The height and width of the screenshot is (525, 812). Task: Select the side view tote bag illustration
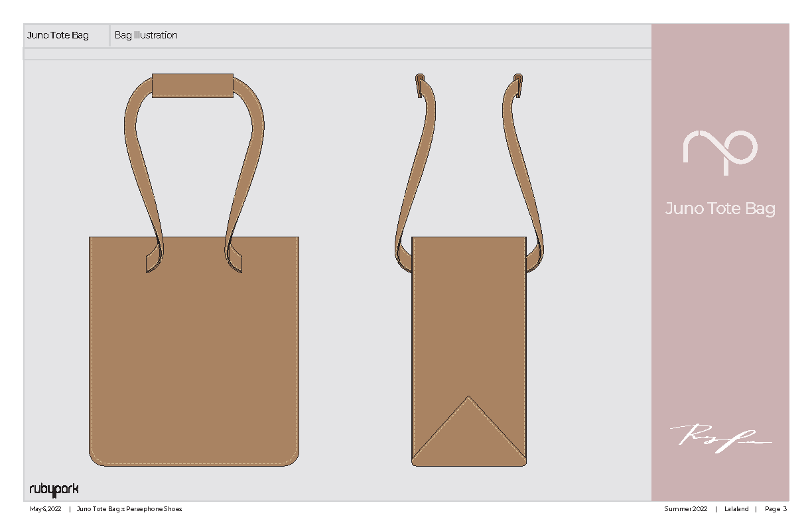[469, 270]
